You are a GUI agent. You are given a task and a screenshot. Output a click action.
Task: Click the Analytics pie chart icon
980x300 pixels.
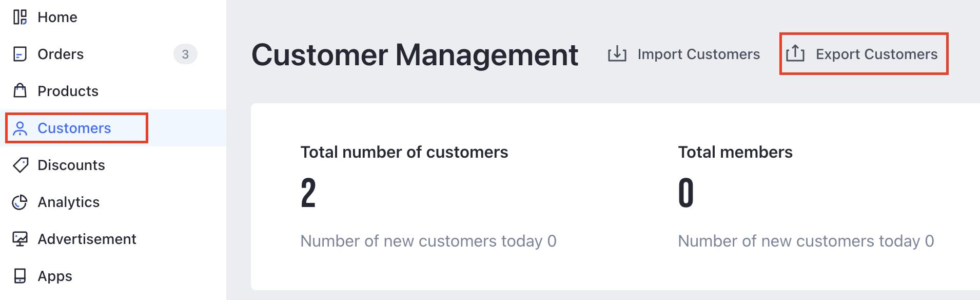click(20, 202)
